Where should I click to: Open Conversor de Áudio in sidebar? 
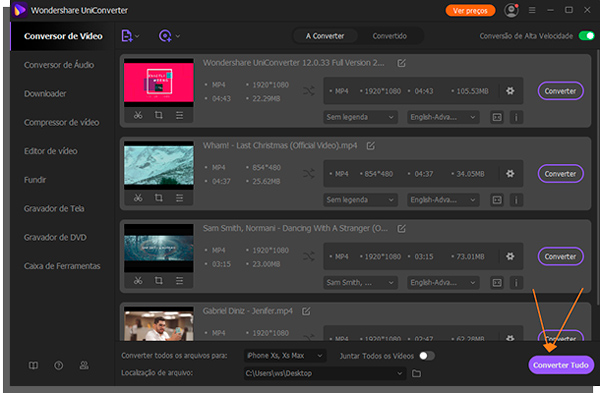point(59,65)
